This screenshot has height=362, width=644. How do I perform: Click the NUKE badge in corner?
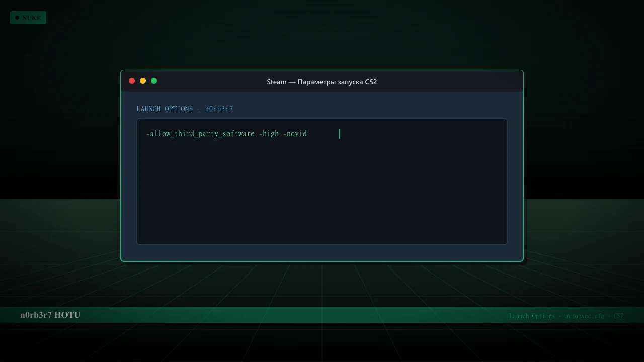pyautogui.click(x=28, y=18)
